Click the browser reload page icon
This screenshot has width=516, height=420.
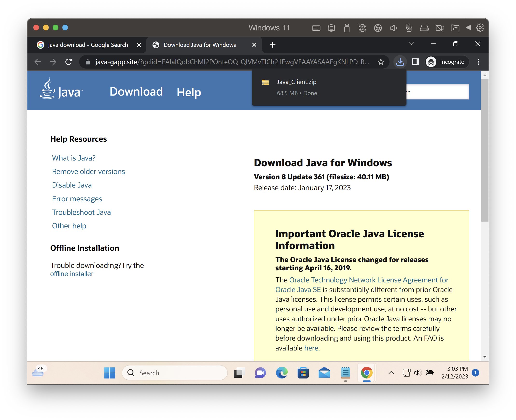[x=69, y=62]
